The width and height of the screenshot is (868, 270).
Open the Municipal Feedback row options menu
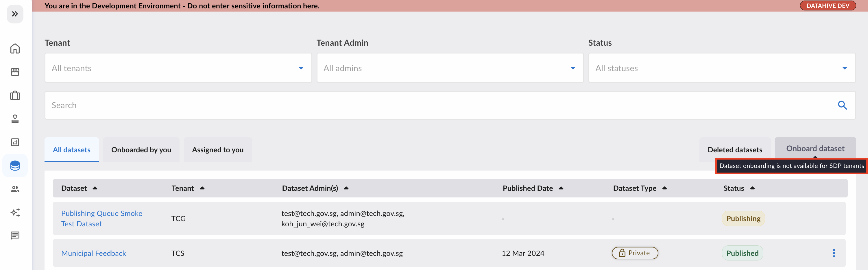pyautogui.click(x=834, y=253)
